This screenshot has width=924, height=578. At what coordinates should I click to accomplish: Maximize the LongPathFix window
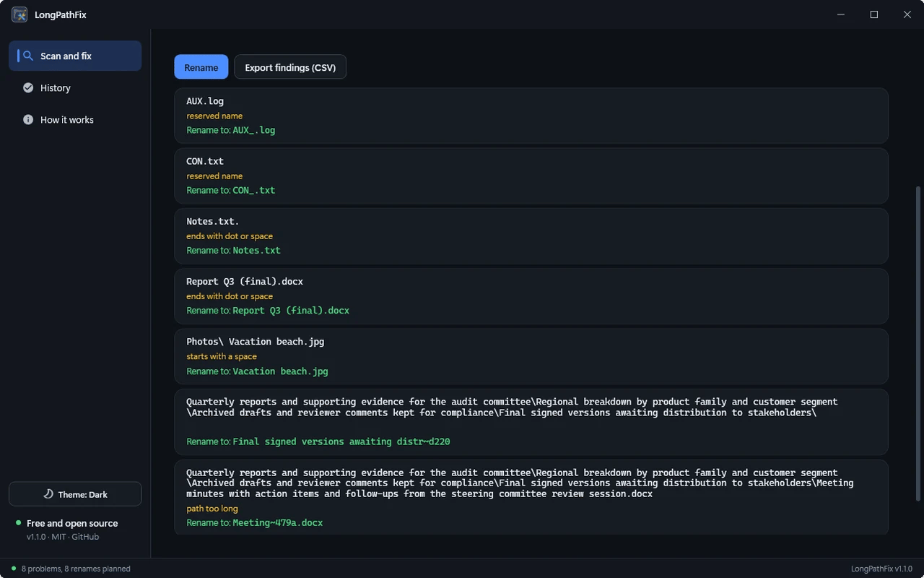pos(874,14)
